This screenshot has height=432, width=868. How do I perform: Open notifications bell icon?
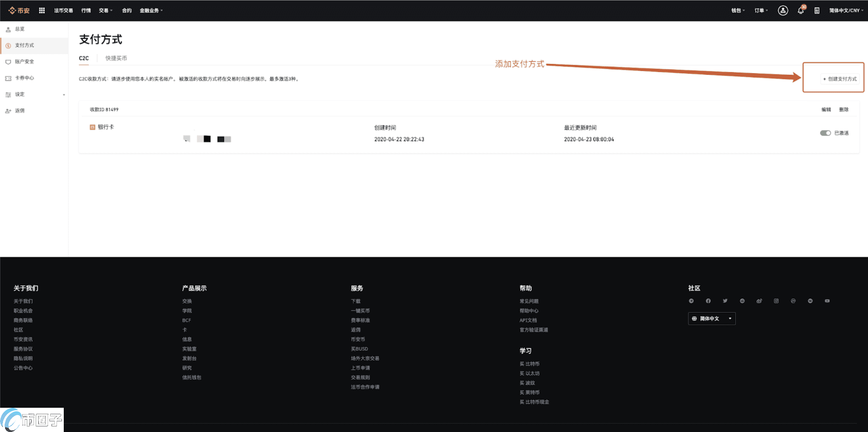point(801,11)
